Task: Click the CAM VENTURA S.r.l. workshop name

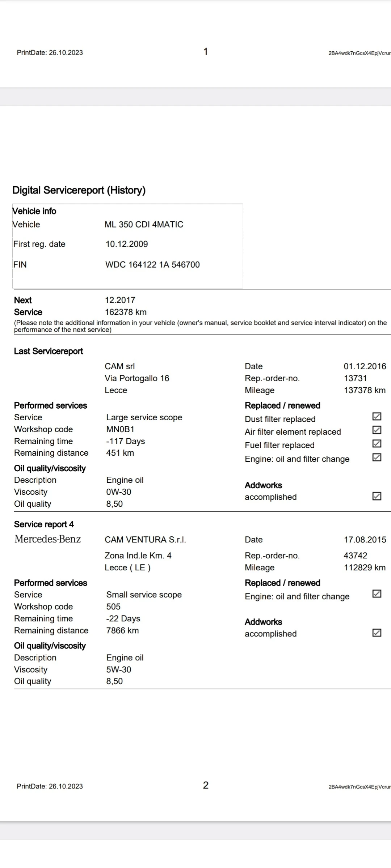Action: point(145,540)
